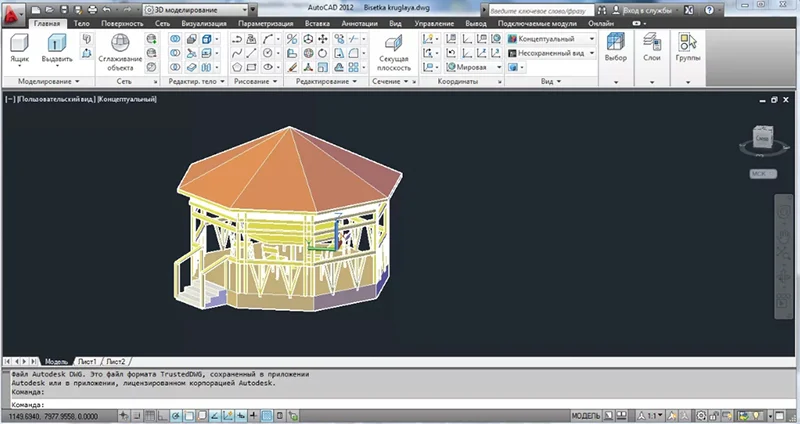Click the Extrude (Выдавить) tool

click(x=58, y=42)
